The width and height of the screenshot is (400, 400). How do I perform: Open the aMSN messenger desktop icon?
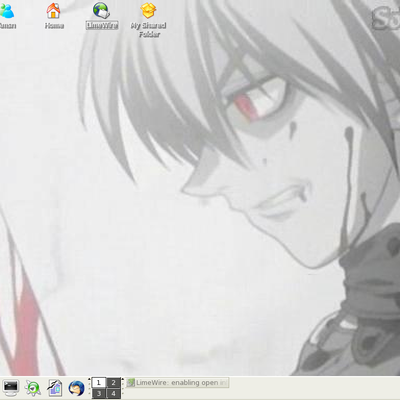pos(7,11)
